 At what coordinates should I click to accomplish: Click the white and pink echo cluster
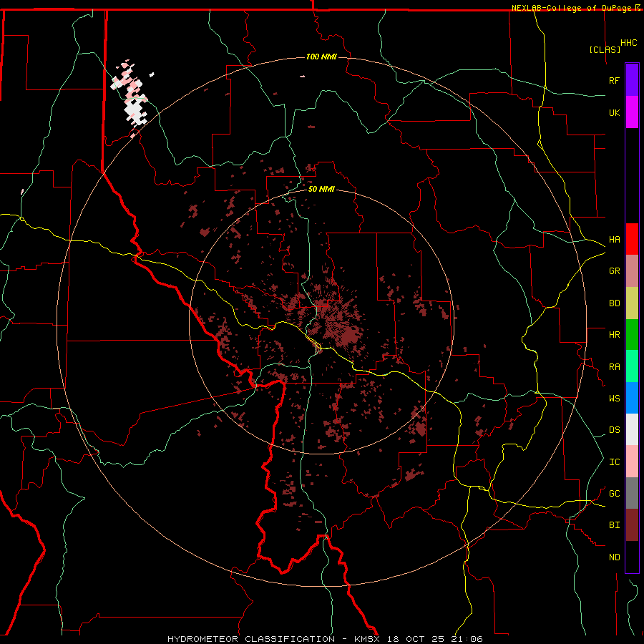pyautogui.click(x=131, y=98)
